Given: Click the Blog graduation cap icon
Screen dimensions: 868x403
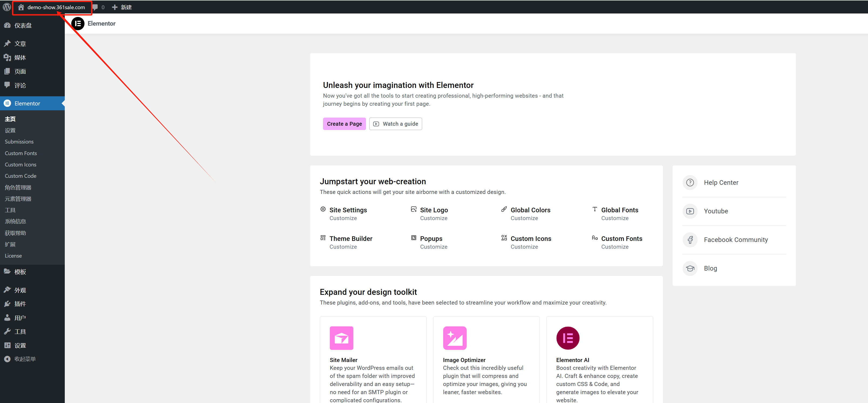Looking at the screenshot, I should pyautogui.click(x=690, y=268).
